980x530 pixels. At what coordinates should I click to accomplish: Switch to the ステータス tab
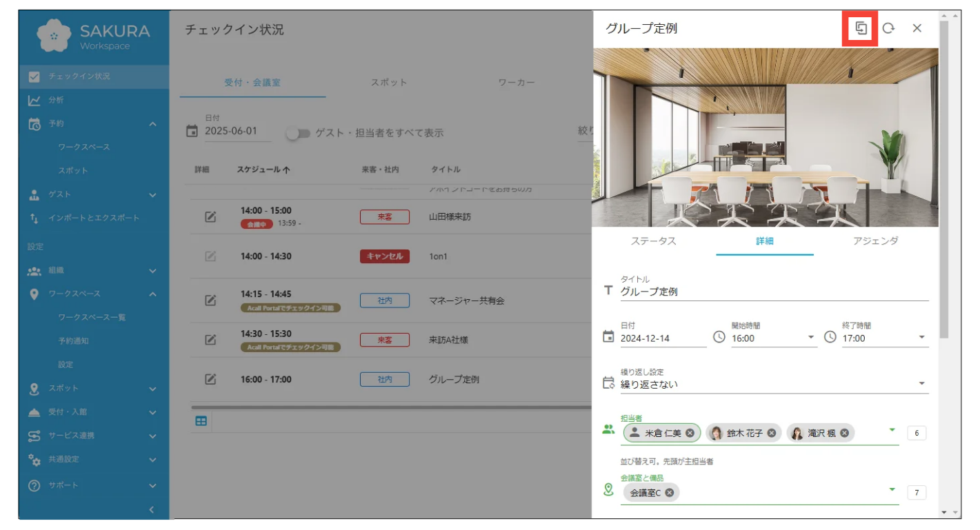click(653, 241)
